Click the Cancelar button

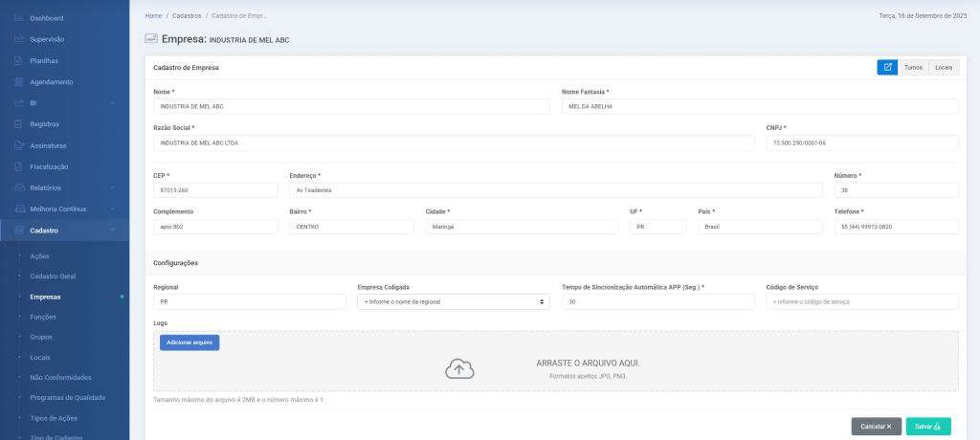pyautogui.click(x=876, y=427)
